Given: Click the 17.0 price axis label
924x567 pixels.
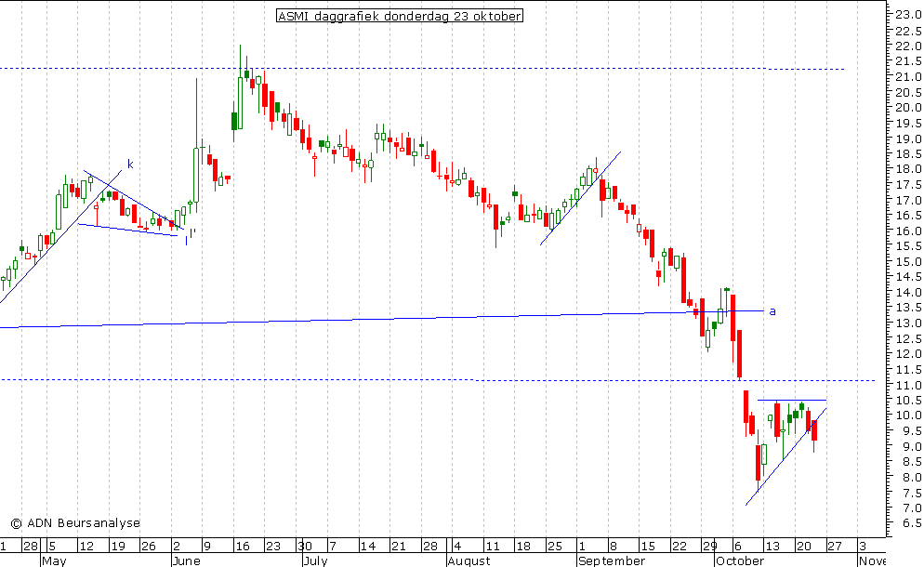Looking at the screenshot, I should pos(909,201).
